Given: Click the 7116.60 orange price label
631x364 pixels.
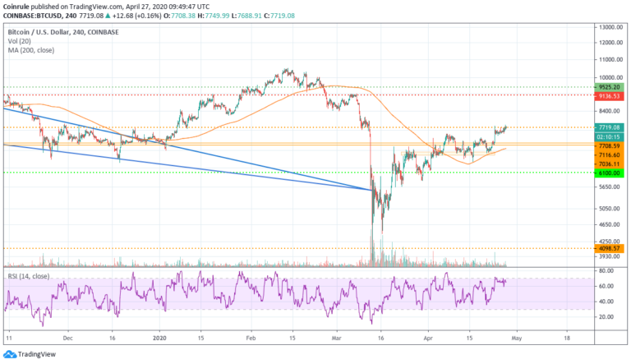Looking at the screenshot, I should (610, 155).
